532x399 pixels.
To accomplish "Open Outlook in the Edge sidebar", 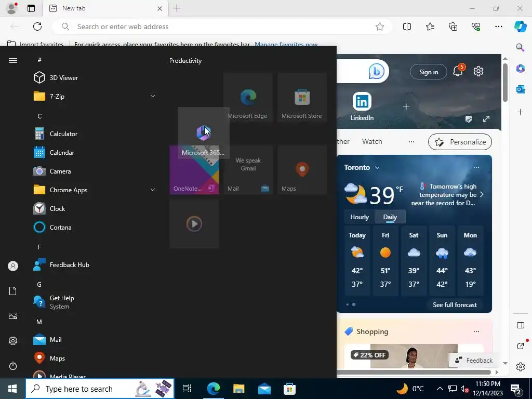I will (520, 89).
